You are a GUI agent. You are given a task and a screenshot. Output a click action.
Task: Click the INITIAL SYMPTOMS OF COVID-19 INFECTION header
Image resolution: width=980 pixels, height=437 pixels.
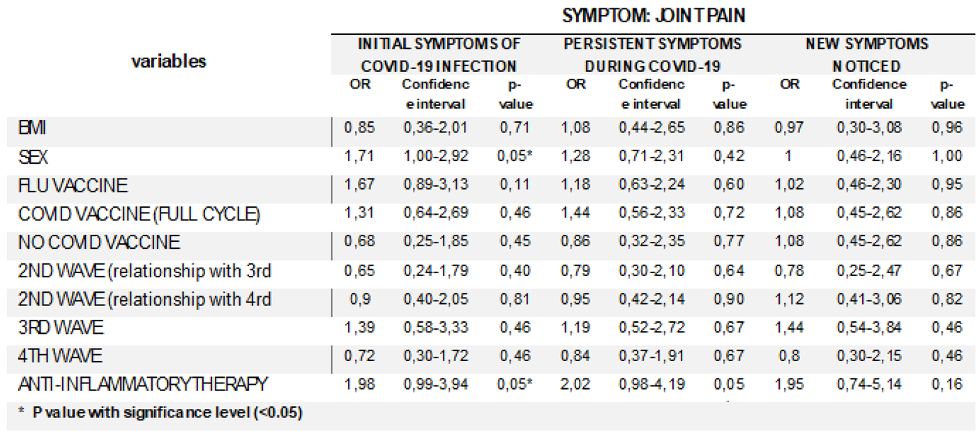coord(439,55)
